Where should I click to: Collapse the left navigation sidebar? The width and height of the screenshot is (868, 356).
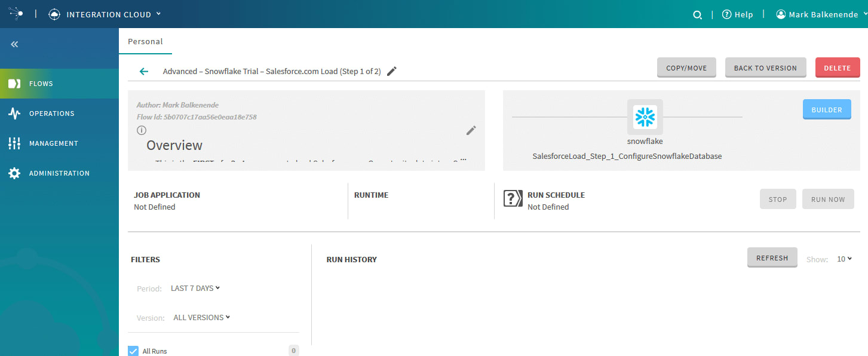click(x=14, y=44)
